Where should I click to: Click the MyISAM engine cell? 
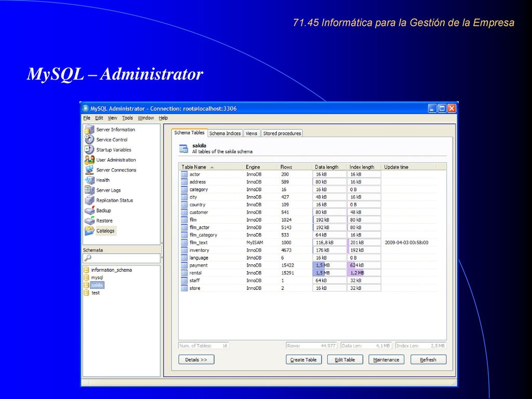point(255,243)
